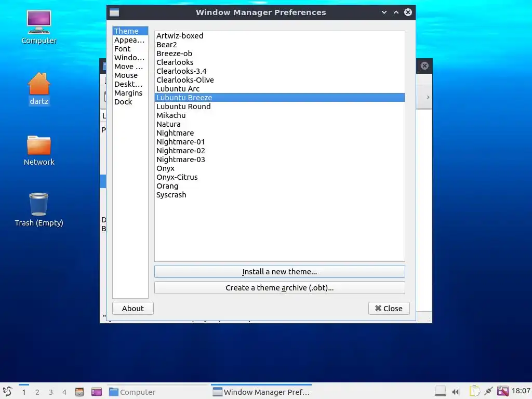532x399 pixels.
Task: Select the Mikachu theme
Action: point(280,115)
